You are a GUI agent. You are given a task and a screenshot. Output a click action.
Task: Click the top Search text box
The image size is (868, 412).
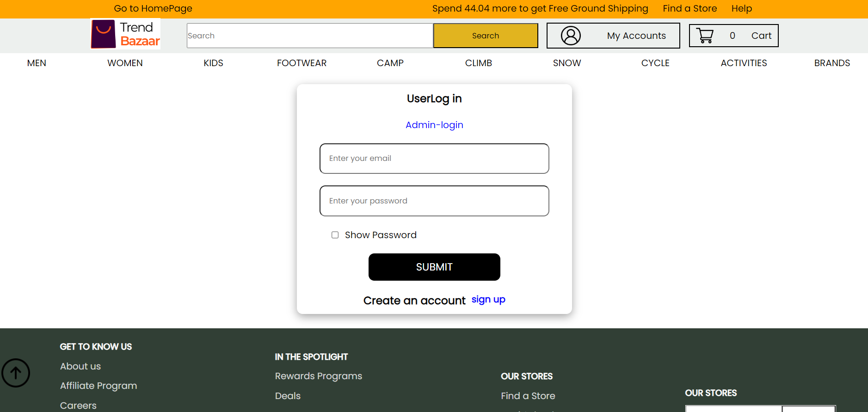310,36
